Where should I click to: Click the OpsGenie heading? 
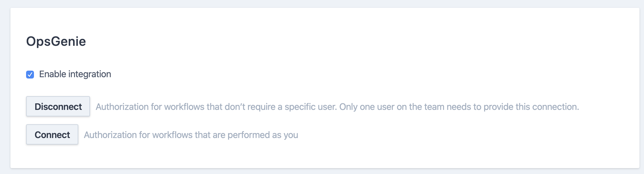[x=56, y=42]
